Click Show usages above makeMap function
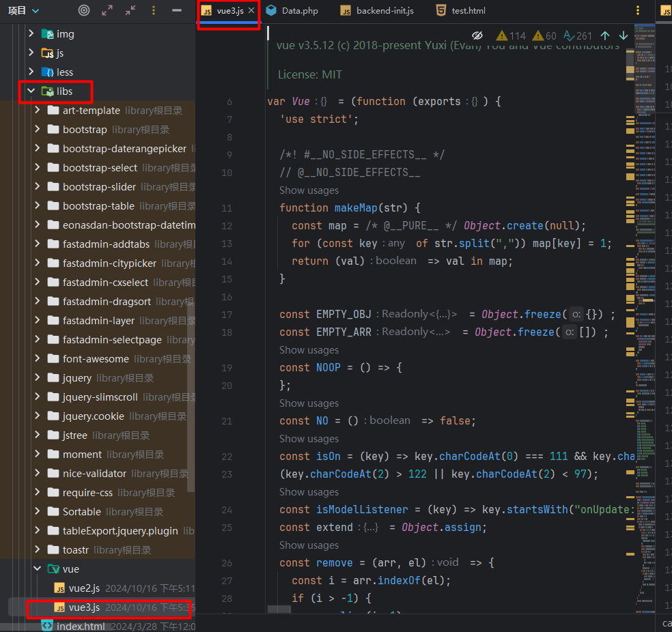The width and height of the screenshot is (672, 632). click(309, 190)
